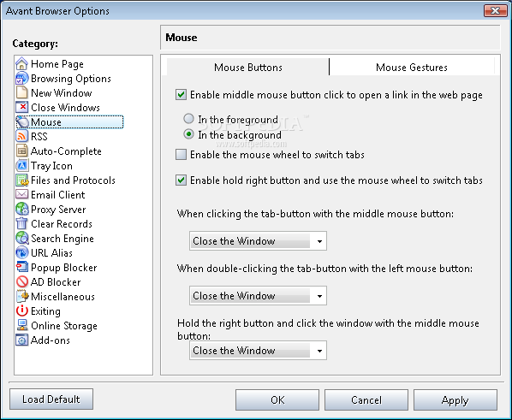Click the Apply button
The height and width of the screenshot is (420, 512).
pyautogui.click(x=455, y=399)
